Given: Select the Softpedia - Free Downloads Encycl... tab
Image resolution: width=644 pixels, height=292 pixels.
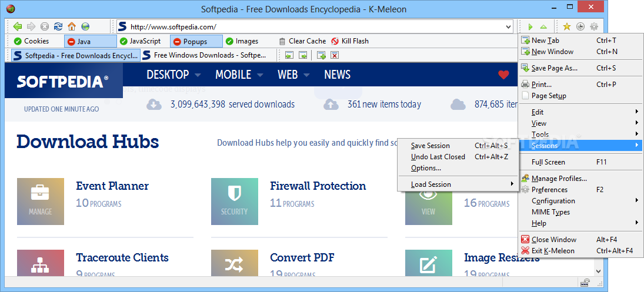Looking at the screenshot, I should tap(76, 55).
